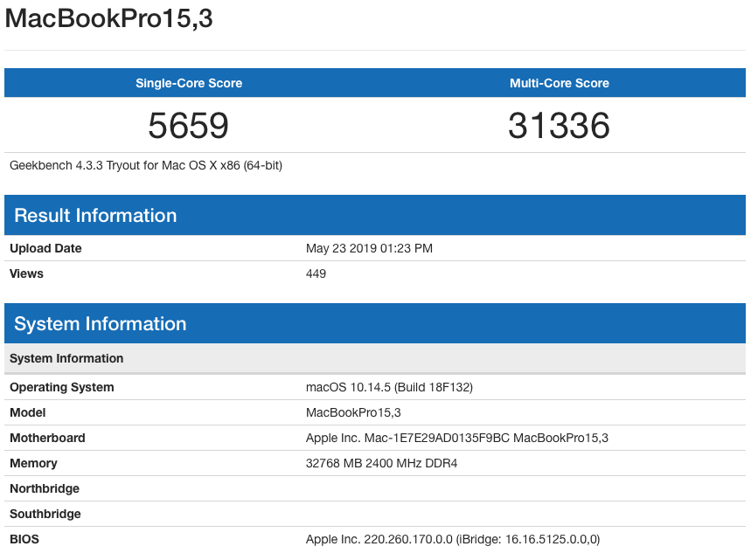Image resolution: width=751 pixels, height=560 pixels.
Task: Select the Single-Core Score header
Action: click(x=189, y=83)
